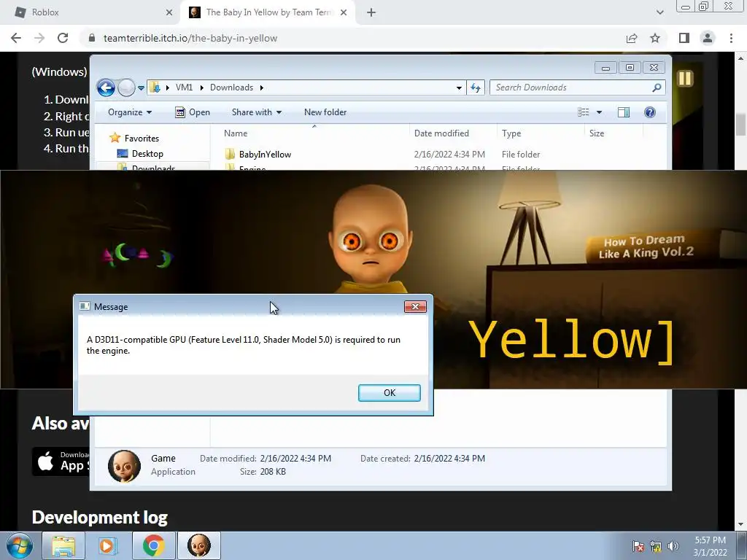Click OK in the Message dialog
The width and height of the screenshot is (747, 560).
(x=390, y=393)
